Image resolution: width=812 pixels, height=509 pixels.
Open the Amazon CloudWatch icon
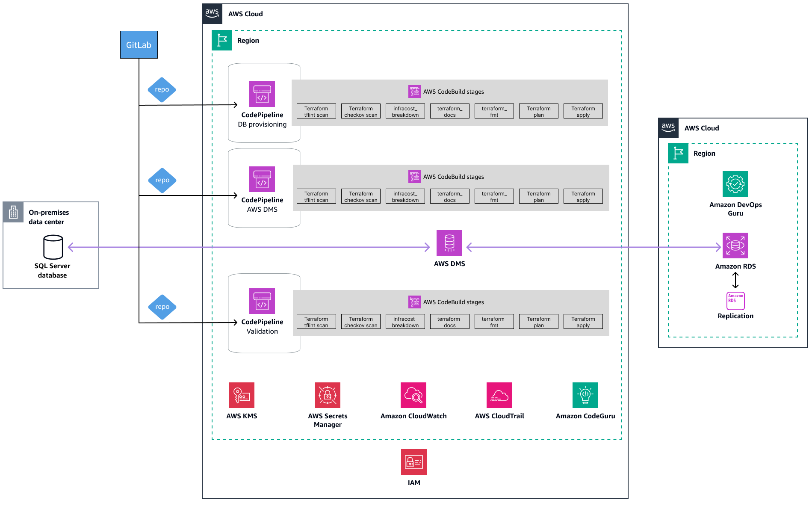(x=413, y=395)
